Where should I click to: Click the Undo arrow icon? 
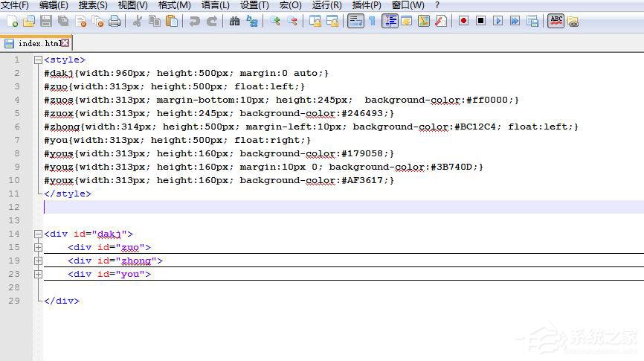pos(194,21)
